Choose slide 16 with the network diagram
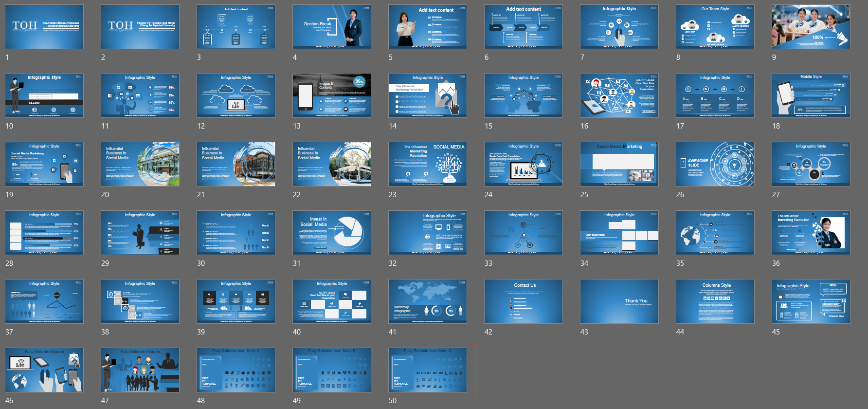This screenshot has width=868, height=409. click(x=619, y=95)
